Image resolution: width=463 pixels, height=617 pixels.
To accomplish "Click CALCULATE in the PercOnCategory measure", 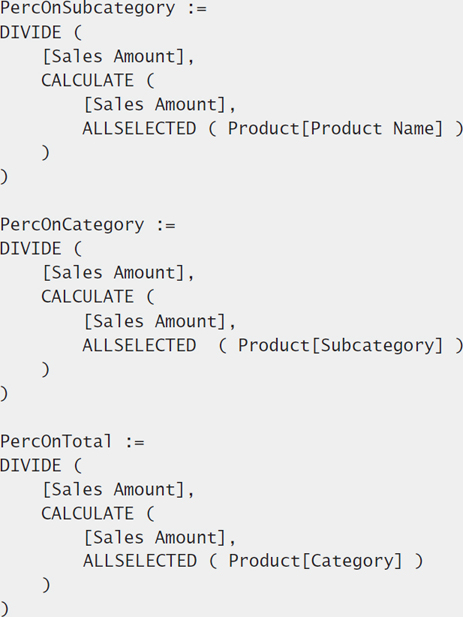I will click(87, 297).
